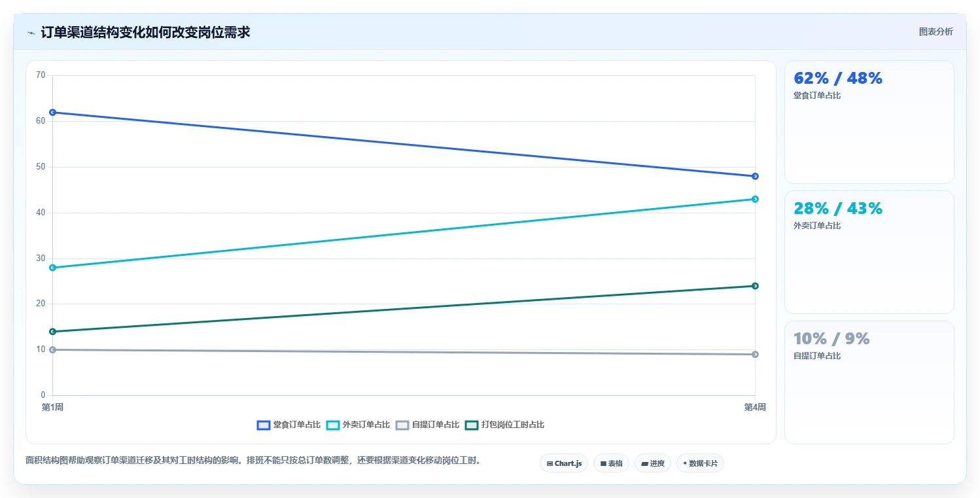Viewport: 980px width, 498px height.
Task: Click the 外卖订单占比 caption in the middle stat card
Action: pos(817,226)
